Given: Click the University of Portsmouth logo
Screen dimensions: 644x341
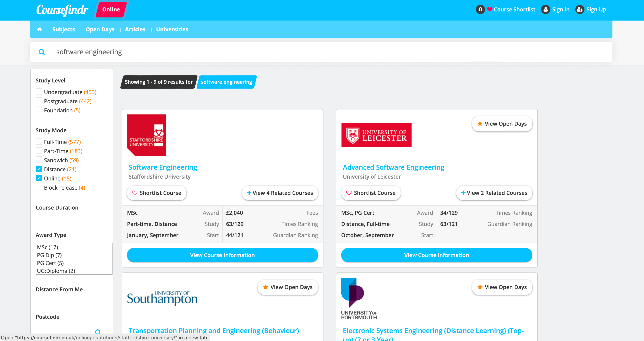Looking at the screenshot, I should click(x=359, y=298).
